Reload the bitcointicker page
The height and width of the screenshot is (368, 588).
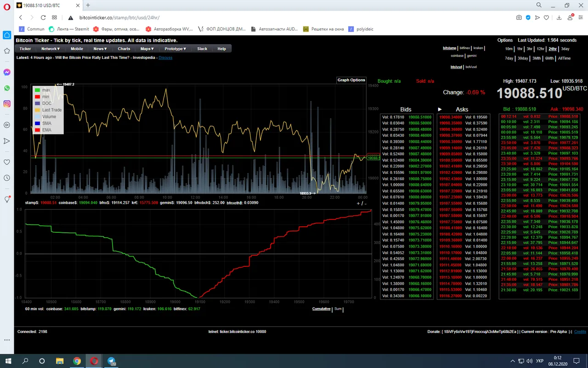(x=43, y=17)
